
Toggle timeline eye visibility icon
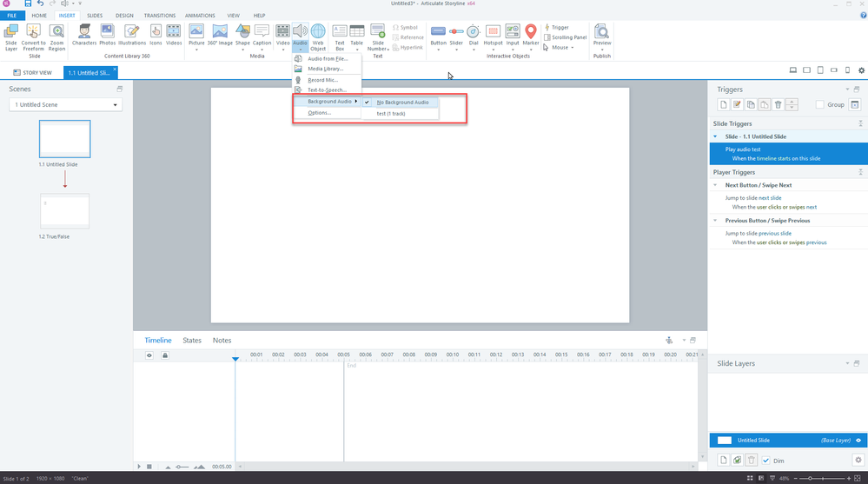tap(149, 355)
